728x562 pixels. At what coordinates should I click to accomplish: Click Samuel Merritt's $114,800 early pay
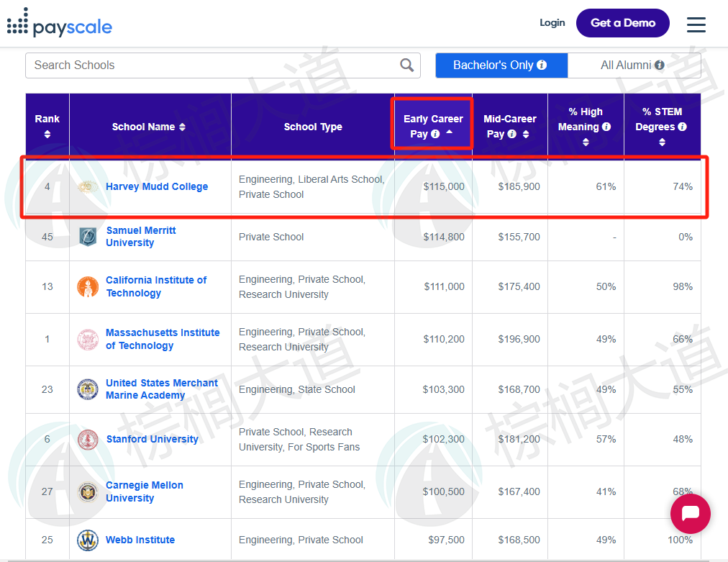click(x=444, y=237)
